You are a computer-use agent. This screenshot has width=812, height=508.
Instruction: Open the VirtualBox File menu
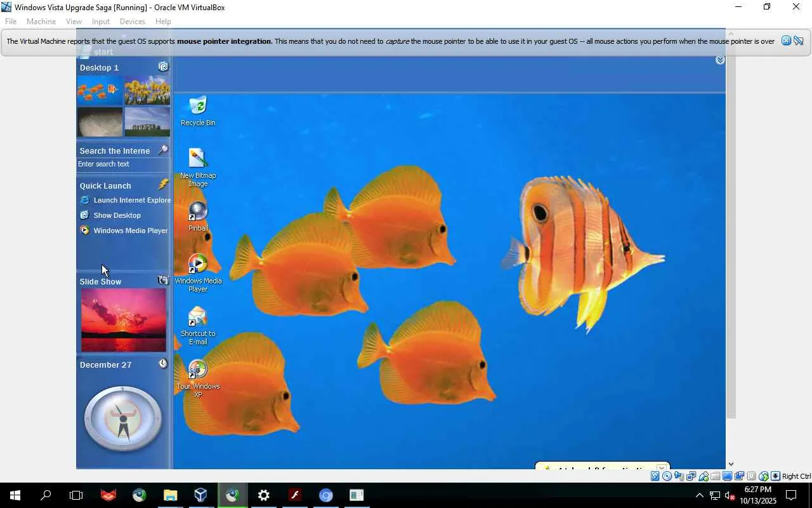[11, 21]
